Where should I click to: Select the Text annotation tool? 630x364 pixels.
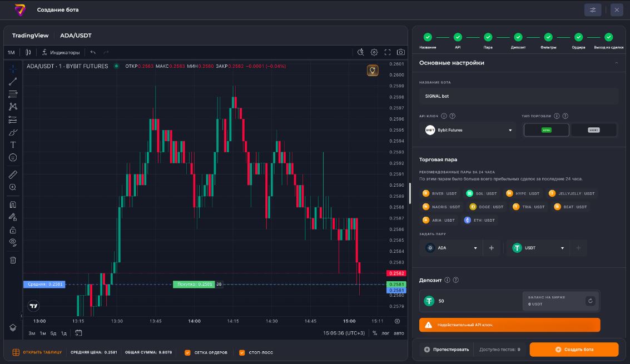point(13,144)
